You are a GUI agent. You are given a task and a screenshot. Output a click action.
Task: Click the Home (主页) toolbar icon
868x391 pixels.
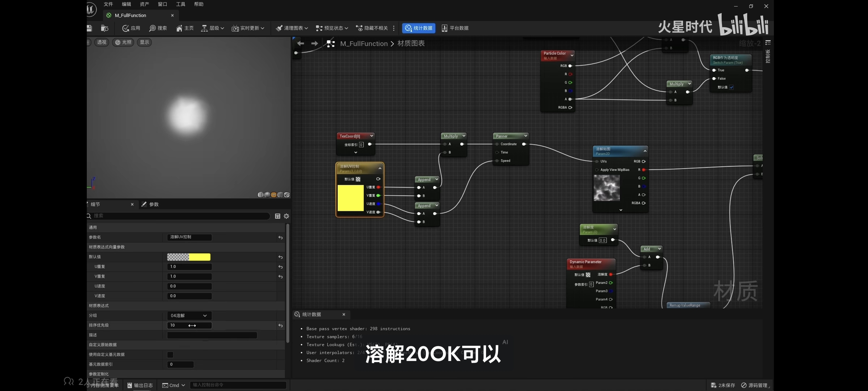point(179,28)
